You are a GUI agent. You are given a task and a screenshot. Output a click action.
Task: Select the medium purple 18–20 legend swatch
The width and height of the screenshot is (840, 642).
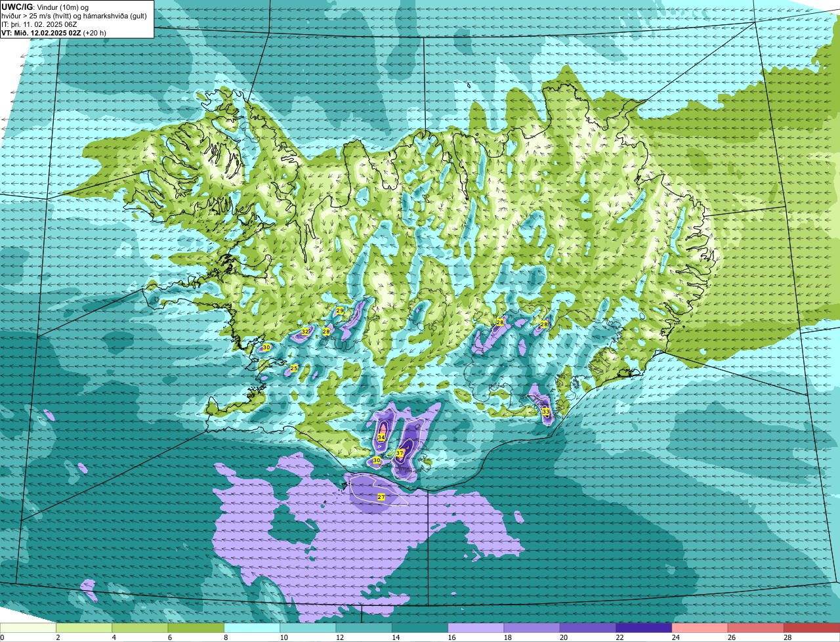point(532,628)
